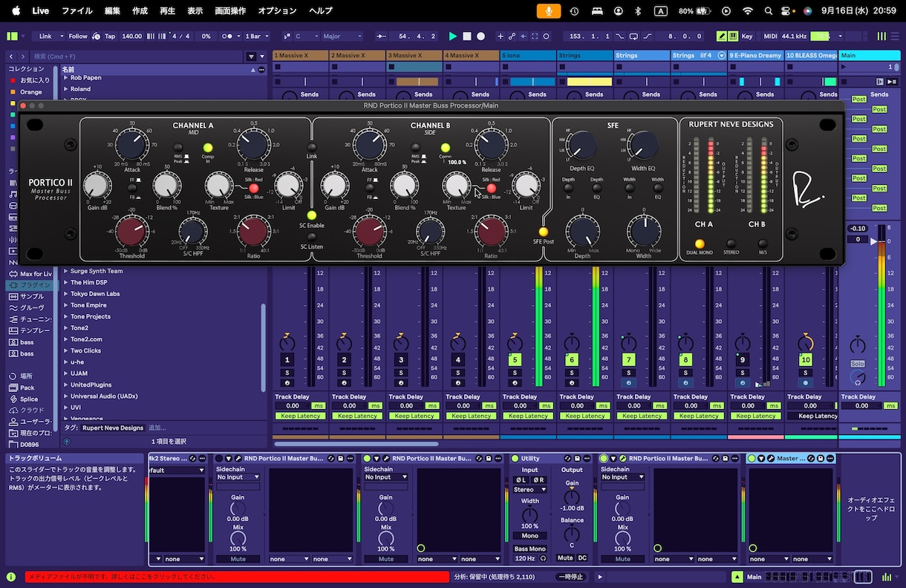
Task: Toggle the Link button in the control bar
Action: click(46, 36)
